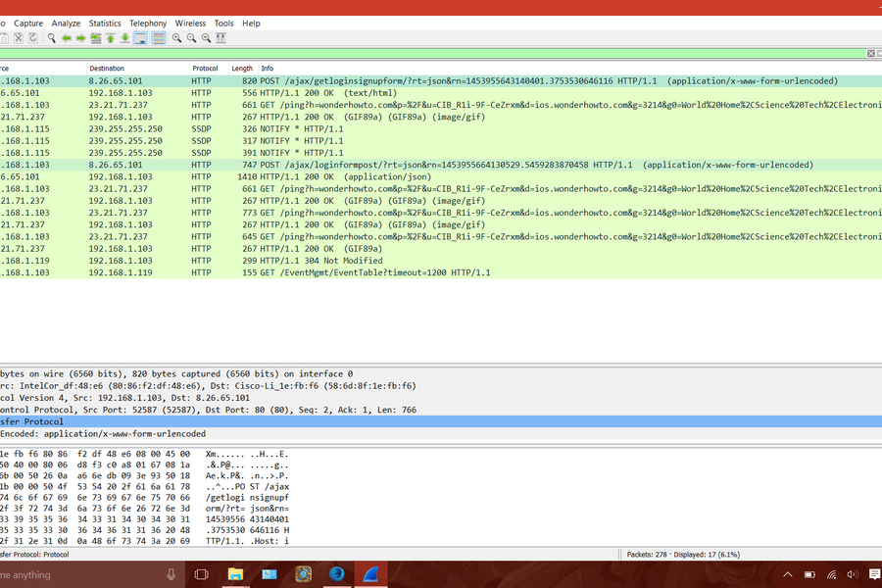Toggle packet list colorization

click(159, 37)
